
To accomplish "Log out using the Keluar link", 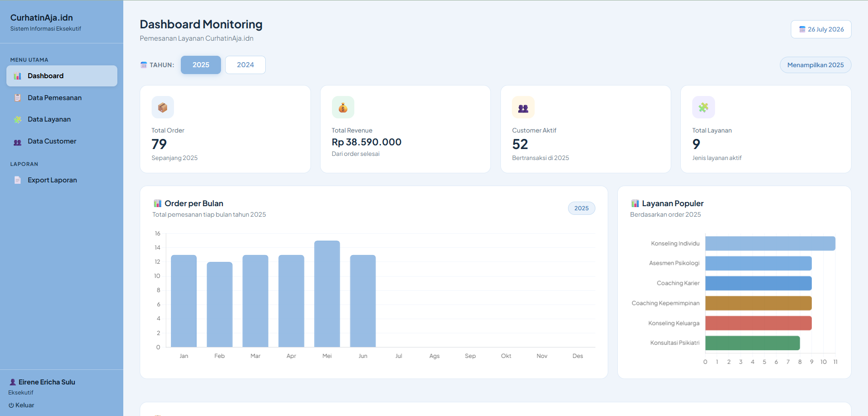I will (x=21, y=405).
